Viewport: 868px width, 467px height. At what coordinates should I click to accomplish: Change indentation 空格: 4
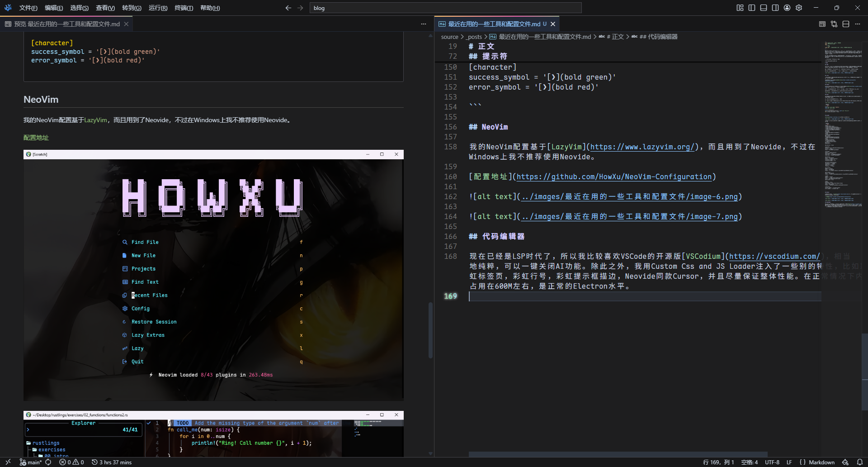click(x=750, y=462)
